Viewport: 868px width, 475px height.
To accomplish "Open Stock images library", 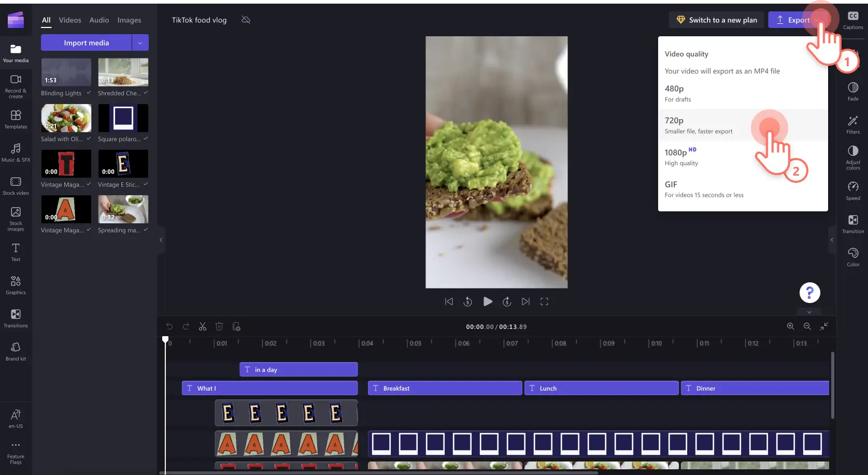I will click(16, 219).
